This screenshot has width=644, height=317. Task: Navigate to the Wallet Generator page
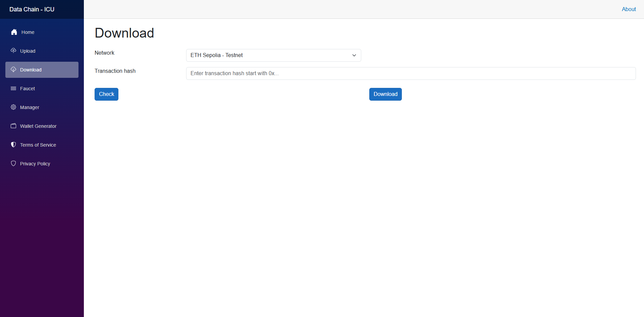pyautogui.click(x=38, y=126)
